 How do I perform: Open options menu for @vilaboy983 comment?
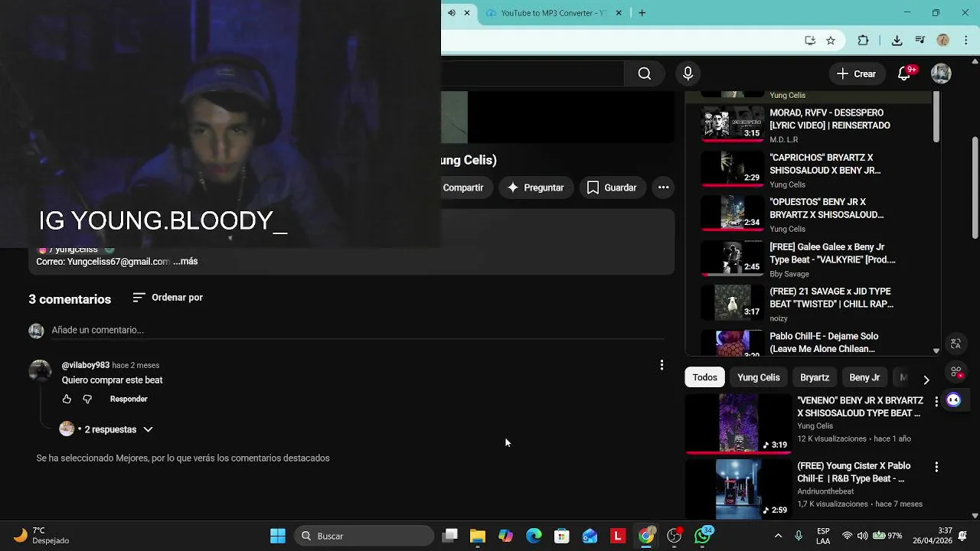pyautogui.click(x=662, y=365)
